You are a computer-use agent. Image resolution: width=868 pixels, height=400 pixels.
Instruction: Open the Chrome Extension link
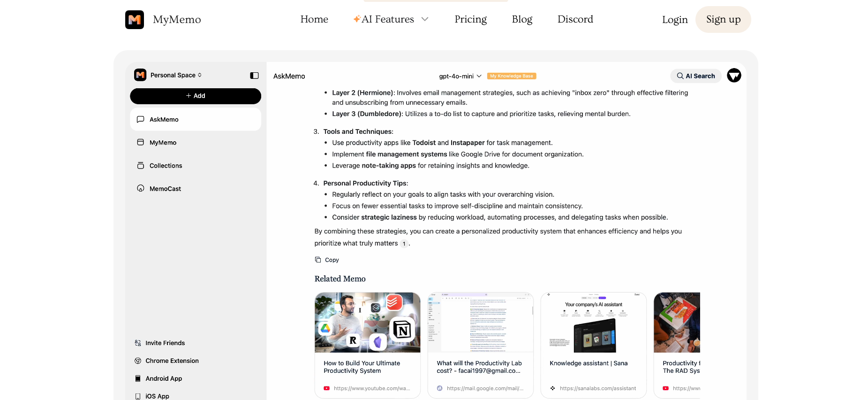172,361
